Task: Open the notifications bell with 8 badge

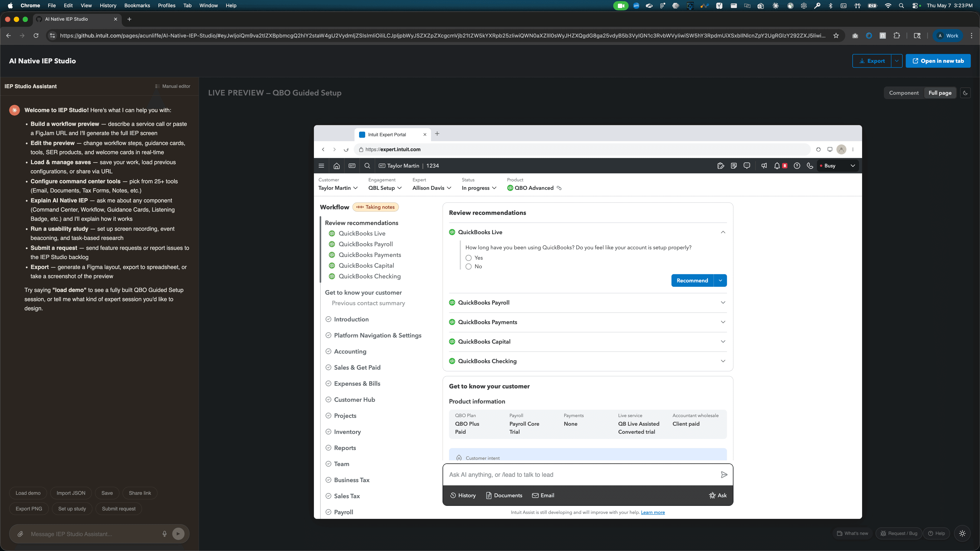Action: pyautogui.click(x=780, y=166)
